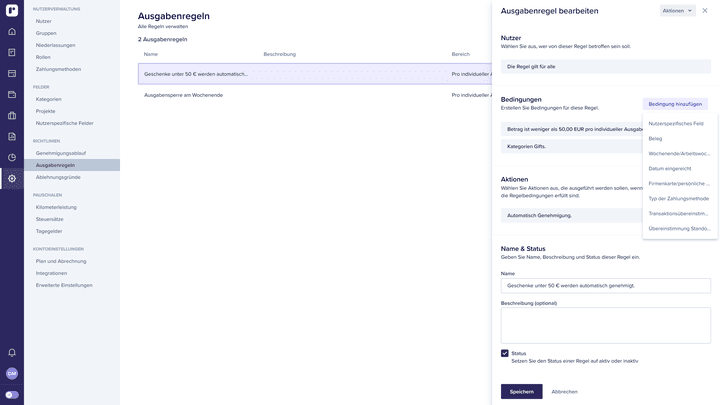Click 'Die Regel gilt für alle' field
720x405 pixels.
click(606, 67)
